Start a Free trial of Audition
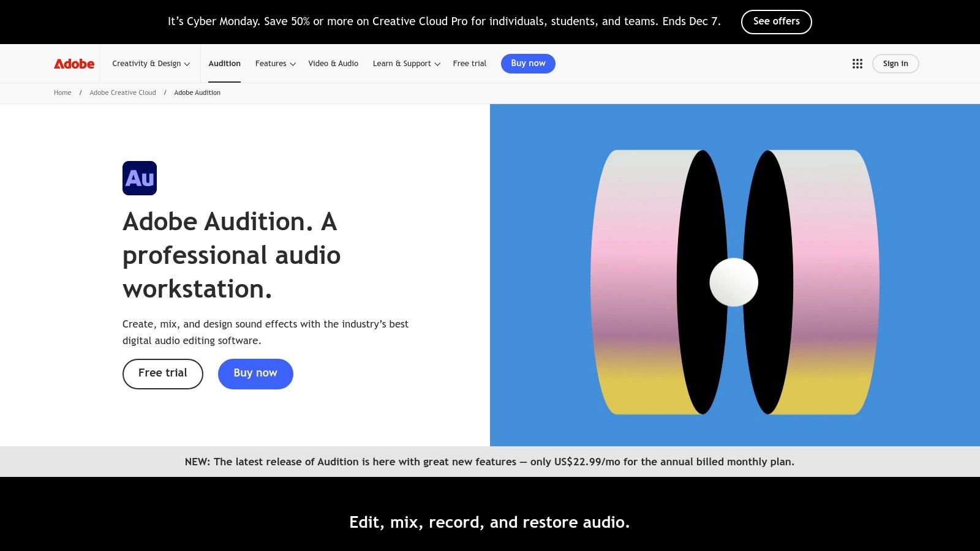980x551 pixels. [162, 373]
